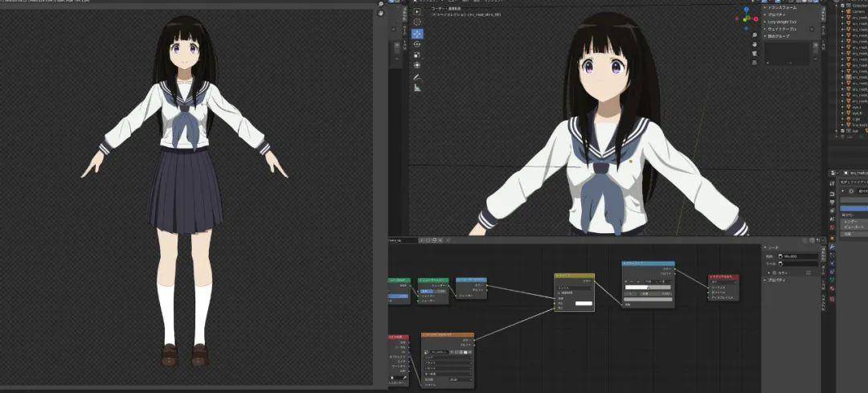
Task: Open the リニア interpolation dropdown in image node
Action: pos(448,357)
